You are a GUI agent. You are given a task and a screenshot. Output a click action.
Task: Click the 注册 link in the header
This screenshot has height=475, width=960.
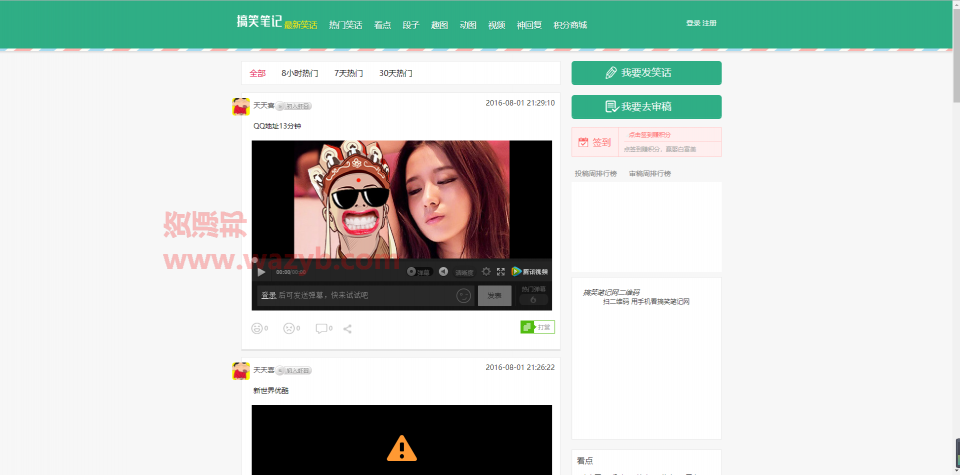tap(709, 23)
